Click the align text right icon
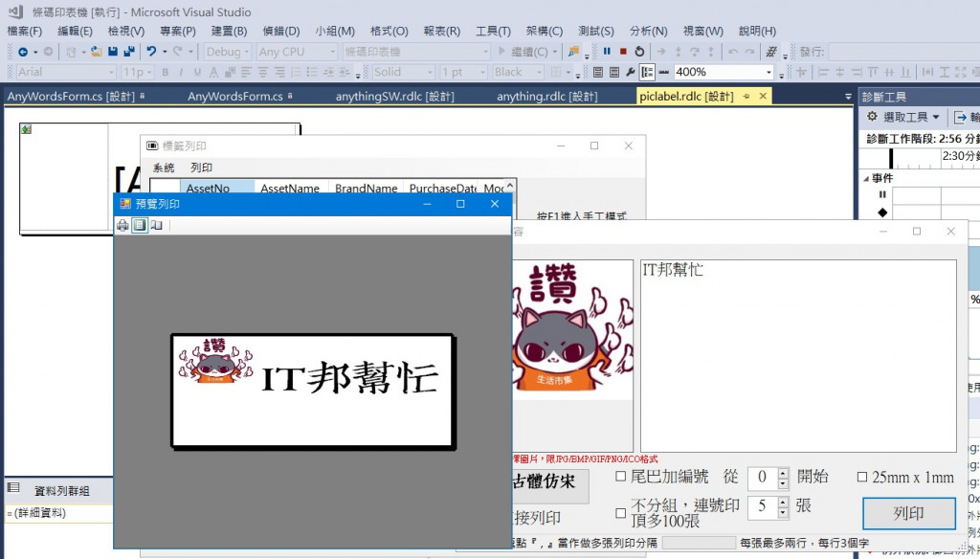The height and width of the screenshot is (559, 980). click(279, 72)
